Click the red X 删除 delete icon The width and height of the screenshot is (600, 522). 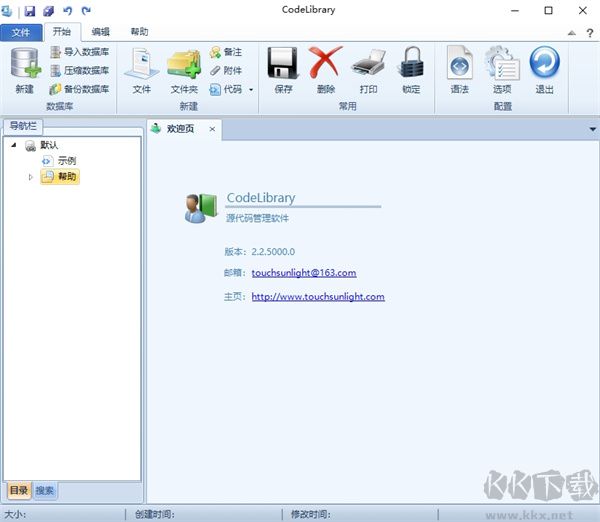pyautogui.click(x=326, y=70)
